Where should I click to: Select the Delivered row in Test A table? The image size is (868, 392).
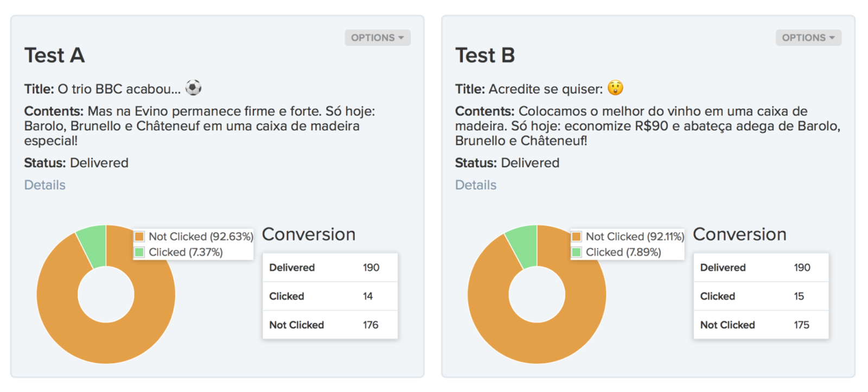330,268
